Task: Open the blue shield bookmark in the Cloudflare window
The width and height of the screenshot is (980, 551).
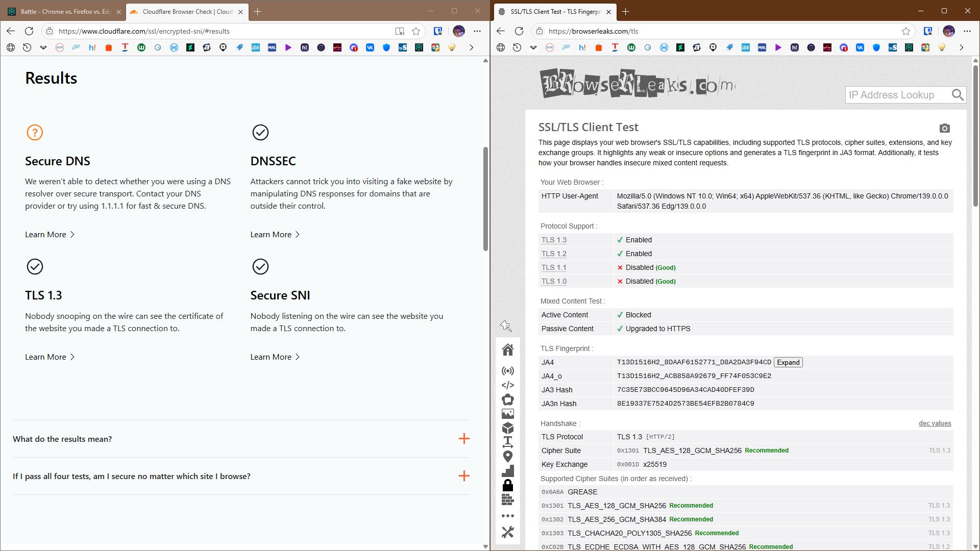Action: 386,47
